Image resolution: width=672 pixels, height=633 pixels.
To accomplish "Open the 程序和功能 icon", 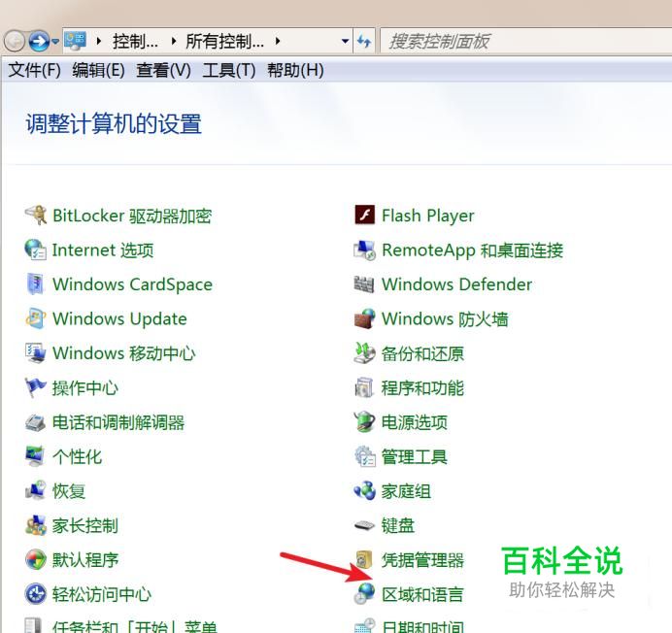I will click(x=365, y=387).
